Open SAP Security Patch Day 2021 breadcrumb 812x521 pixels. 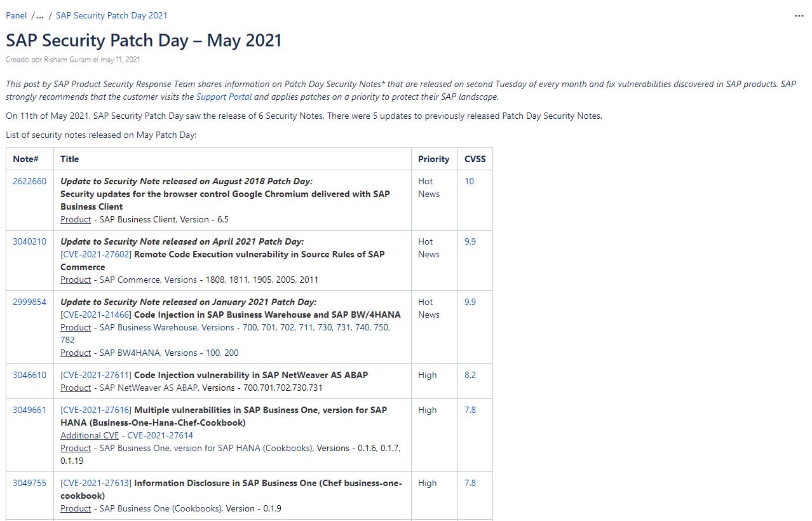(112, 15)
